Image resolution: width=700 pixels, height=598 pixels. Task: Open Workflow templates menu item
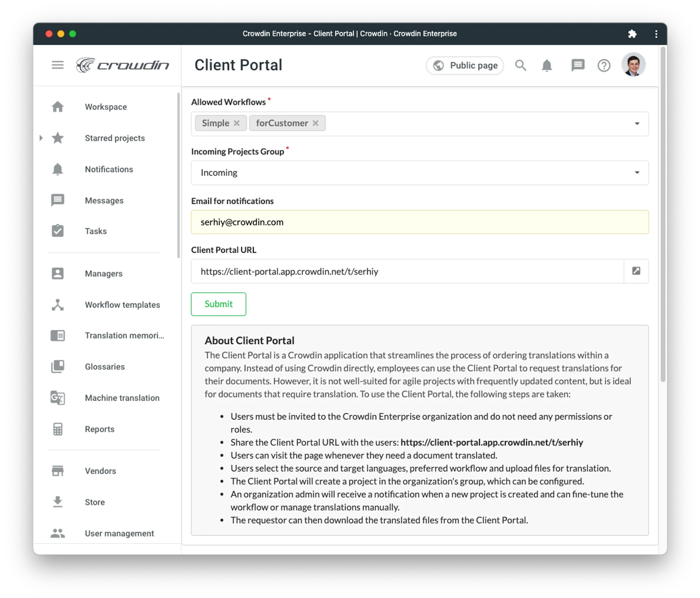coord(122,305)
